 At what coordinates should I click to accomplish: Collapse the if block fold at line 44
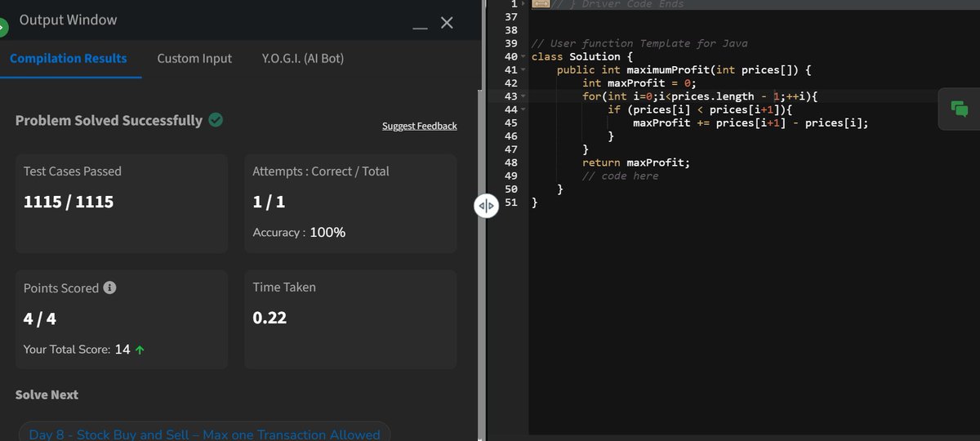click(524, 109)
